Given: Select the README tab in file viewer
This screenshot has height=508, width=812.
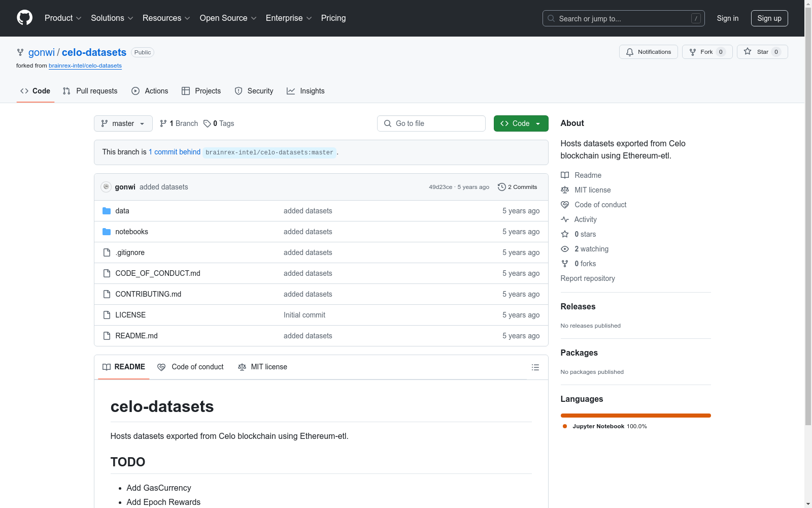Looking at the screenshot, I should (124, 367).
